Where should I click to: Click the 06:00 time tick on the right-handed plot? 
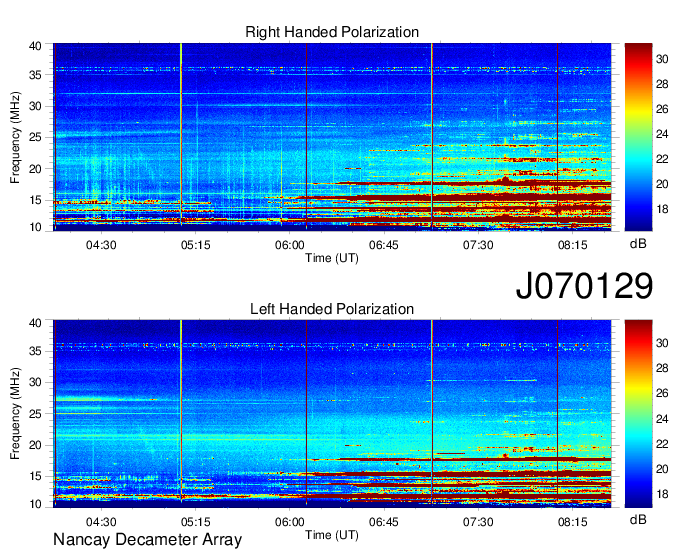(x=290, y=245)
